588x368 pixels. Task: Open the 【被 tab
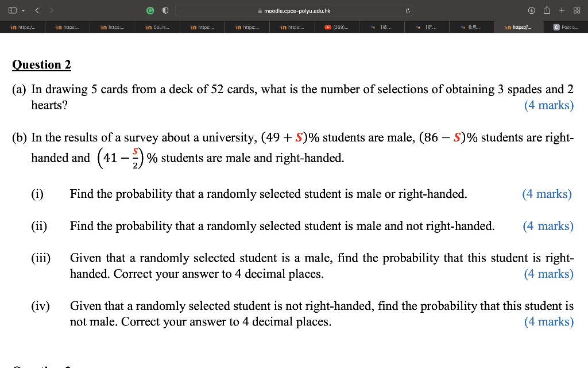coord(382,26)
